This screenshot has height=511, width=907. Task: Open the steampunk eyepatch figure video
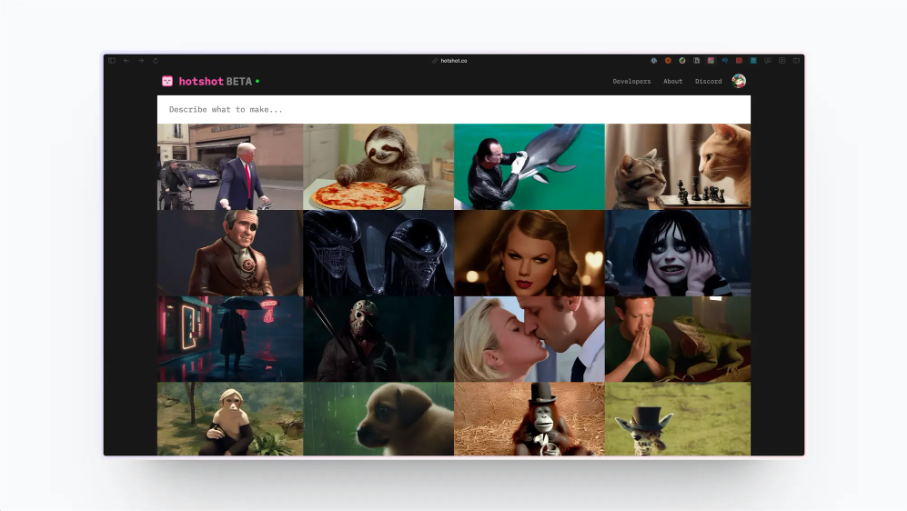[x=230, y=253]
